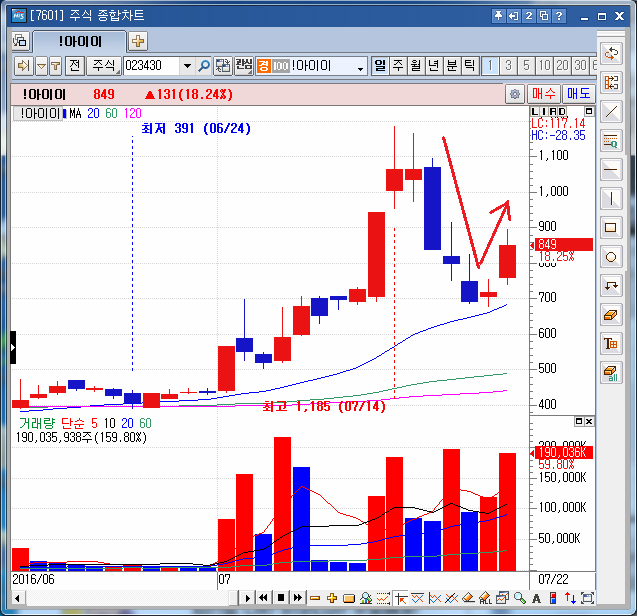The image size is (638, 616).
Task: Click the 매수 buy button
Action: (x=544, y=94)
